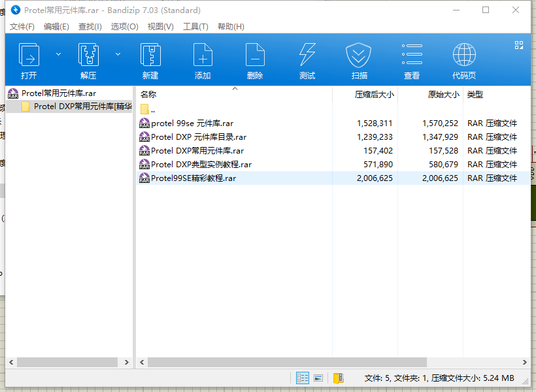Click folder icon of Protel DXP tree node
The image size is (536, 392).
pyautogui.click(x=25, y=106)
